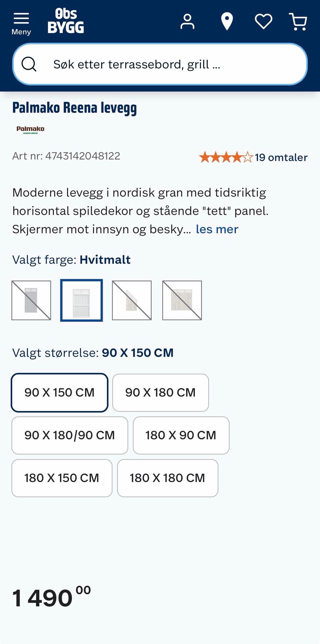
Task: Select size 180 X 90 CM
Action: pos(181,435)
